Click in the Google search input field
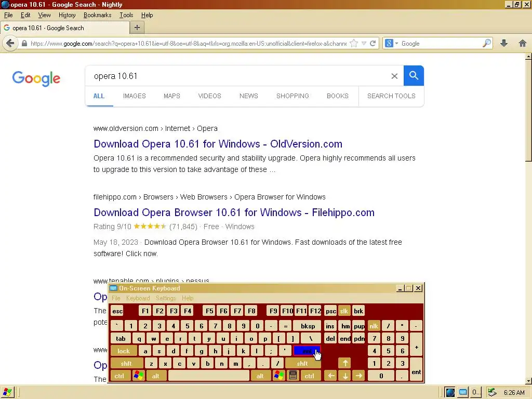 pos(237,76)
